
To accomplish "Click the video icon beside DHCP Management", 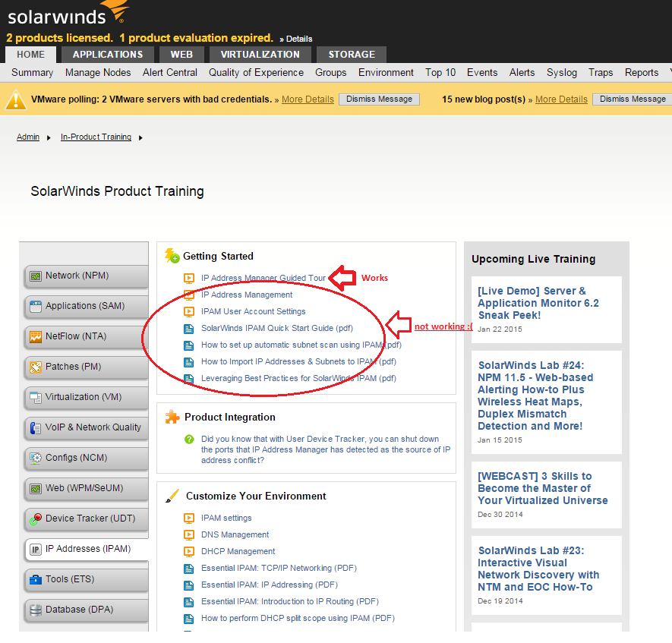I will (x=189, y=552).
